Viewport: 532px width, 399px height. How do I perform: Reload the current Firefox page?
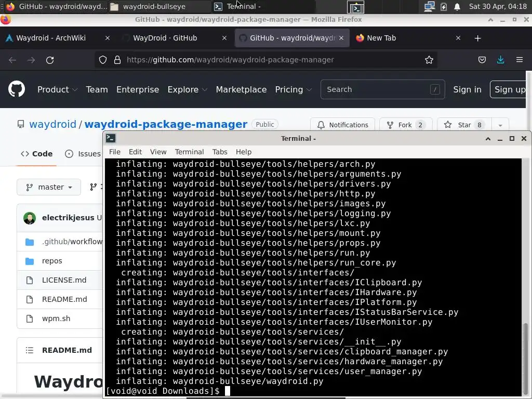tap(50, 60)
